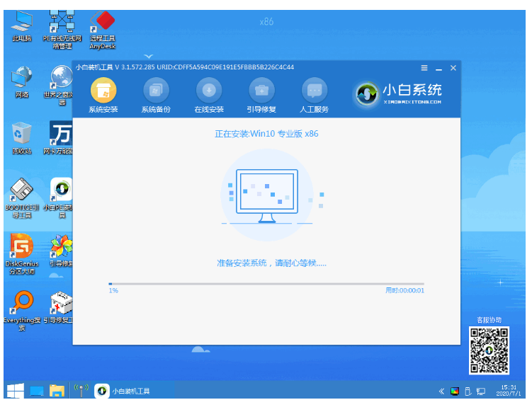Image resolution: width=532 pixels, height=412 pixels.
Task: Select the 在线安装 download icon
Action: (209, 95)
